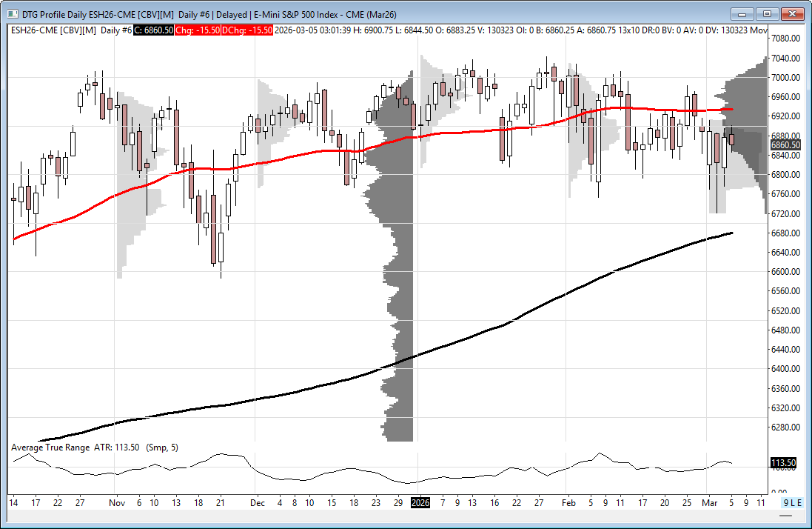
Task: Click the Dec label on the time axis
Action: (x=257, y=503)
